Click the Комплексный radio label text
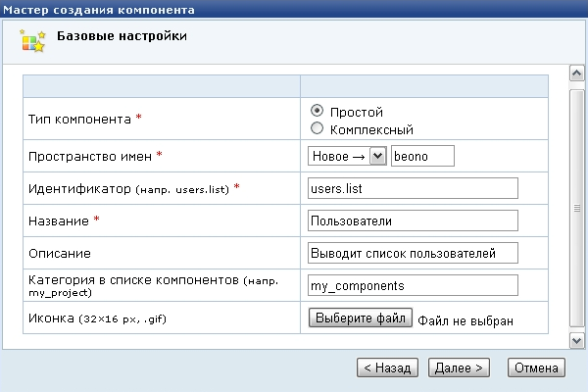Screen dimensions: 588x392 click(x=371, y=129)
